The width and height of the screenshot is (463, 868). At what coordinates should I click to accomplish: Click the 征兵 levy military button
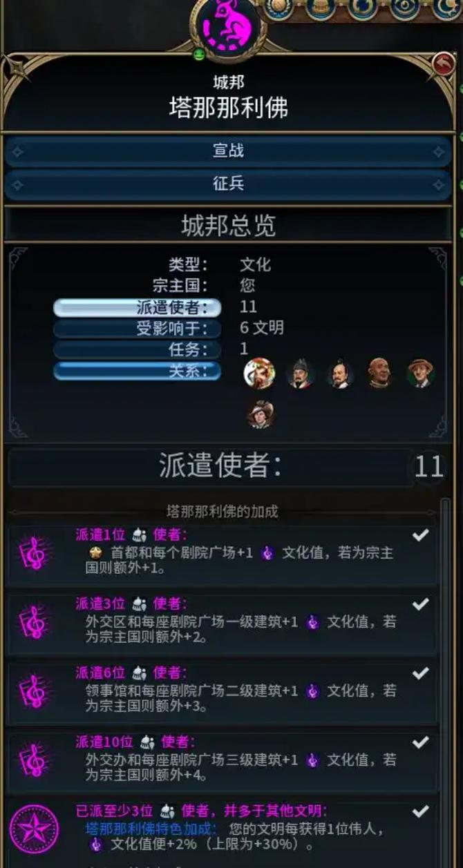point(228,184)
